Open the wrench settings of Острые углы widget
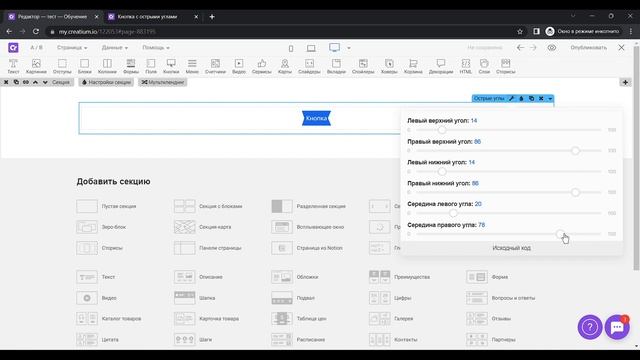 click(x=512, y=98)
